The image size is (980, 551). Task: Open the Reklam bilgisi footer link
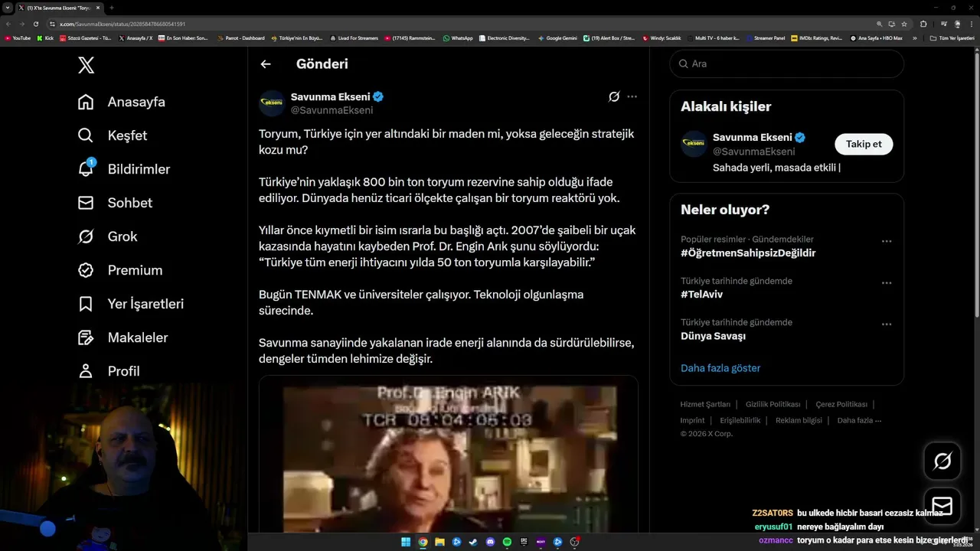coord(799,420)
